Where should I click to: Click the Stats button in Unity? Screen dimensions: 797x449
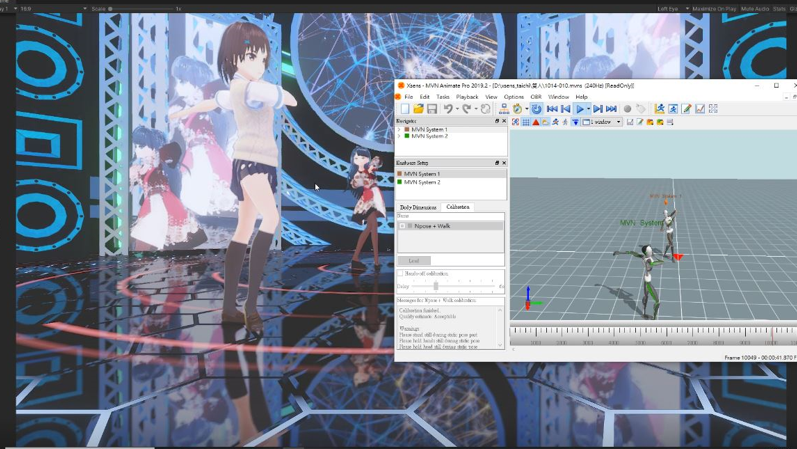[x=779, y=9]
